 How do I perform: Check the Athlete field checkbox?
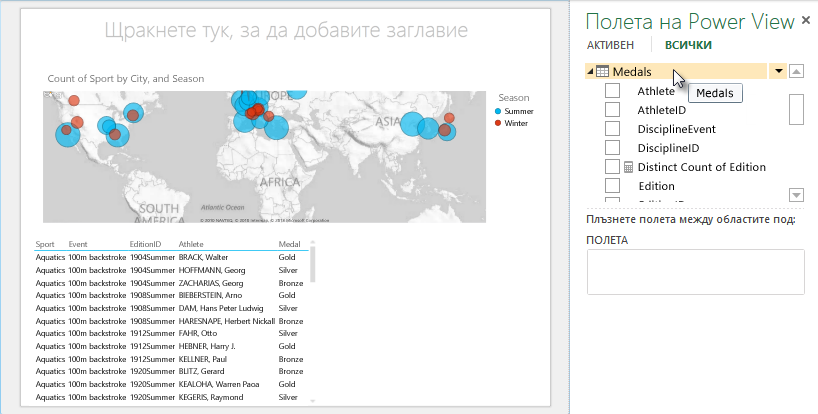[612, 91]
